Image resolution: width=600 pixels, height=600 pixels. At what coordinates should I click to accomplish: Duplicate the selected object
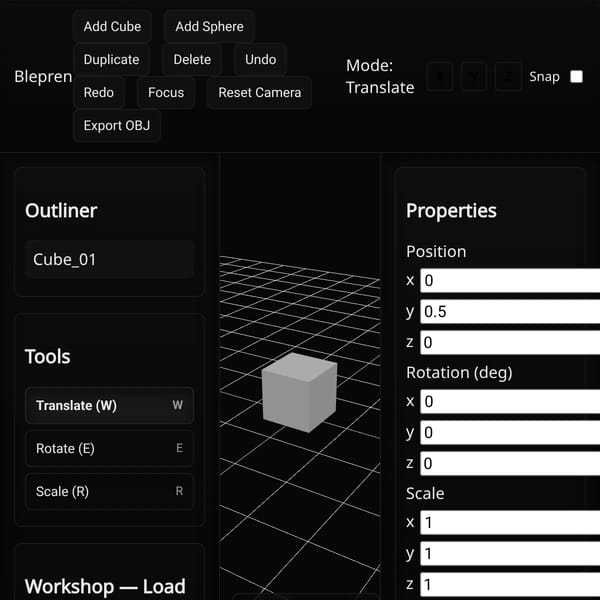tap(111, 59)
